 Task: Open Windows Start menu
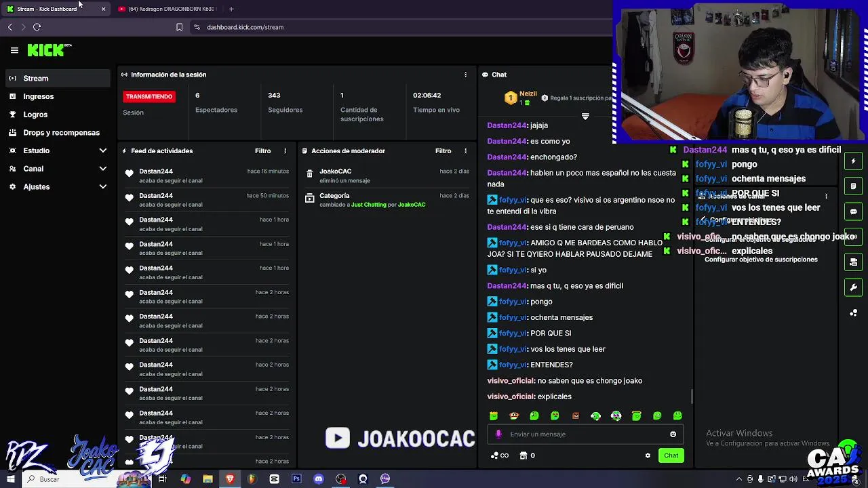tap(10, 479)
